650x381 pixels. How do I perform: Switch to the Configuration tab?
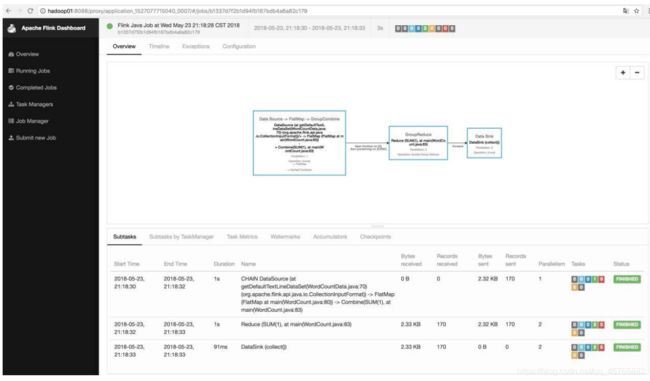[239, 46]
